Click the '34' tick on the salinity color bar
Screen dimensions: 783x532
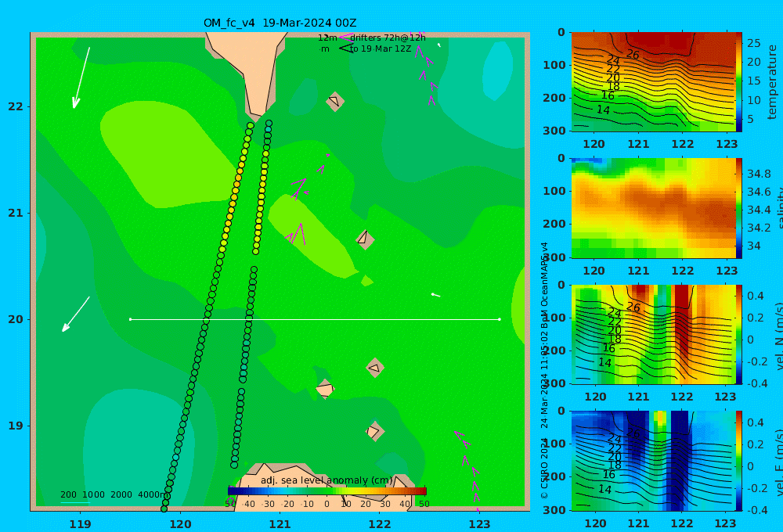[x=753, y=246]
